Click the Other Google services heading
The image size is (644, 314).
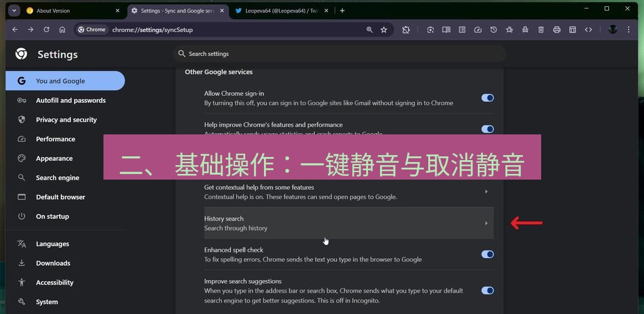pos(218,72)
